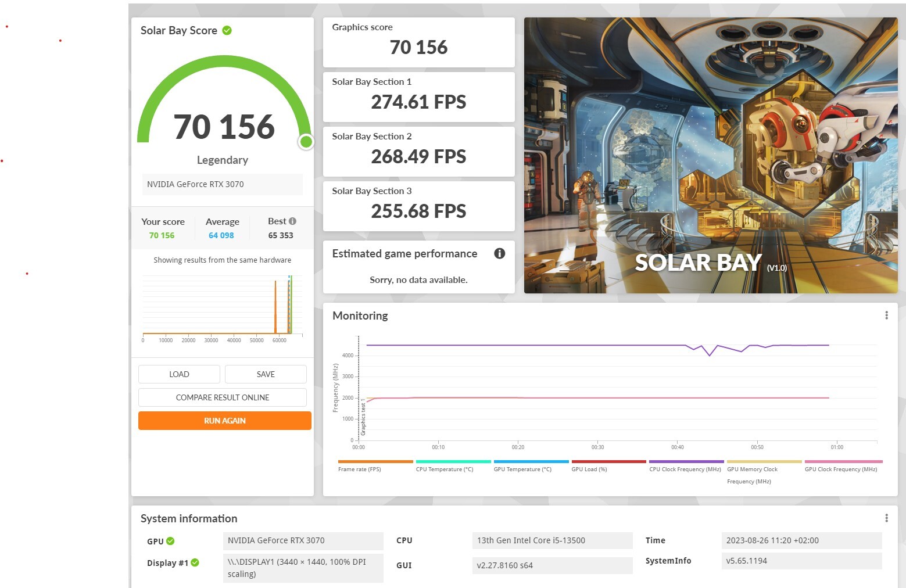Viewport: 906px width, 588px height.
Task: Select the SystemInfo version v5.65.1194
Action: click(801, 561)
